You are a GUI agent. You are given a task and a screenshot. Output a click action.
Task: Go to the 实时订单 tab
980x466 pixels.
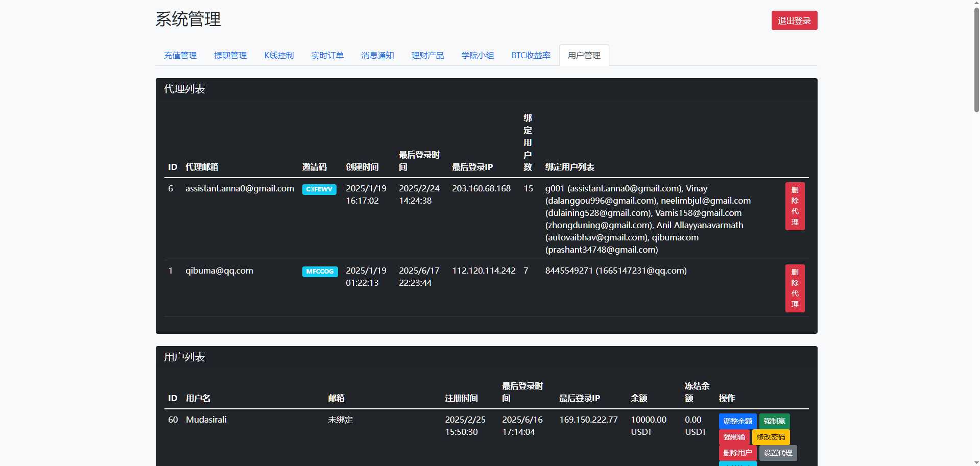[x=327, y=55]
